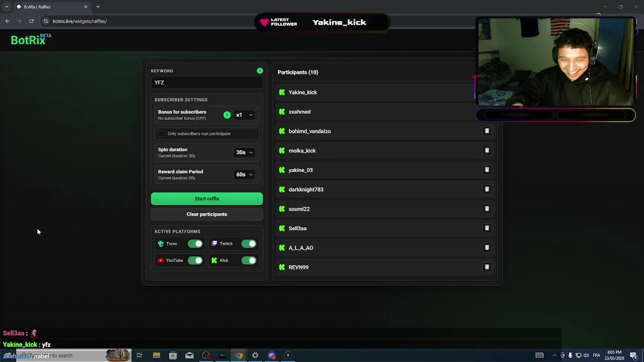This screenshot has height=362, width=644.
Task: Click participant name bohimd_vandalzo
Action: [309, 131]
